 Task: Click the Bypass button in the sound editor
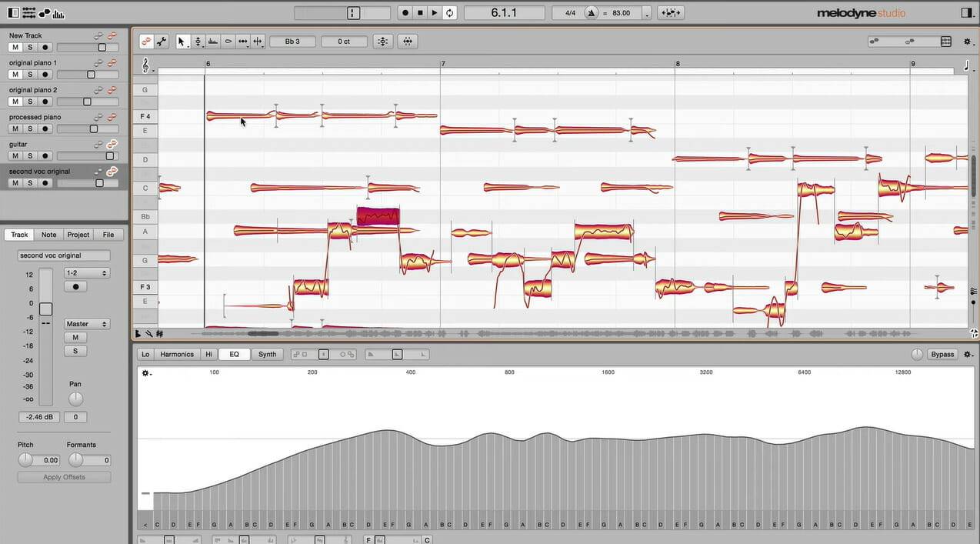pos(942,354)
